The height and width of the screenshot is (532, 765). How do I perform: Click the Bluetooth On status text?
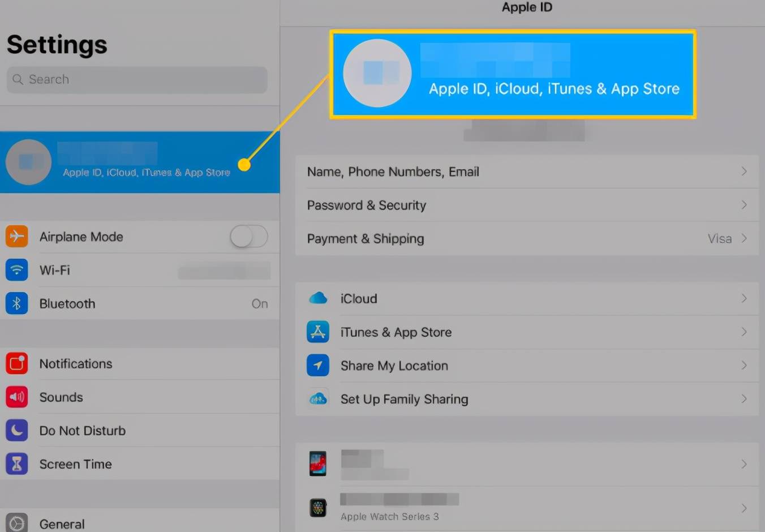pyautogui.click(x=260, y=303)
